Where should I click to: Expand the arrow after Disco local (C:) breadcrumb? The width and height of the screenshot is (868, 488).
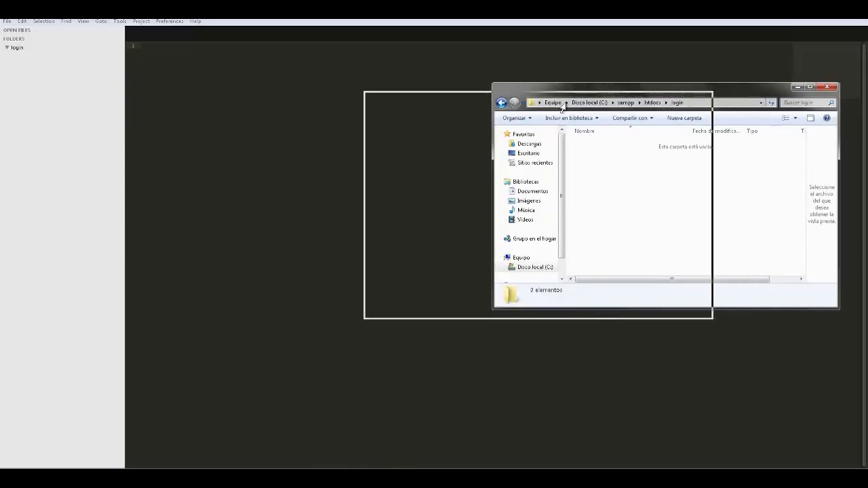coord(612,103)
